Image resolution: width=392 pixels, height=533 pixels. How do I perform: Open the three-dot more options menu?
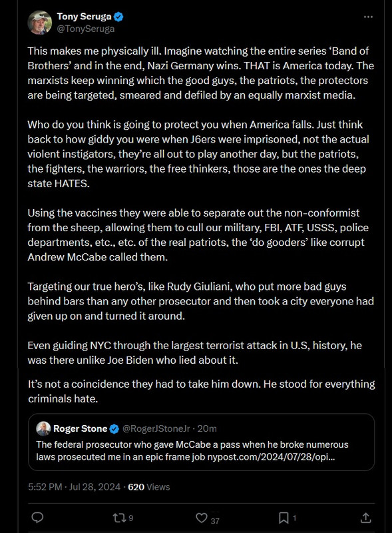coord(368,17)
